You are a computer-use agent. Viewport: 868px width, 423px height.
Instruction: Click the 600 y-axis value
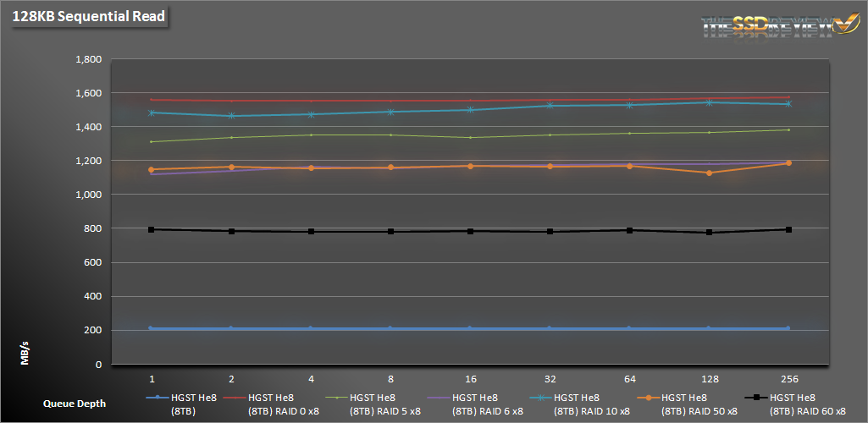(94, 263)
